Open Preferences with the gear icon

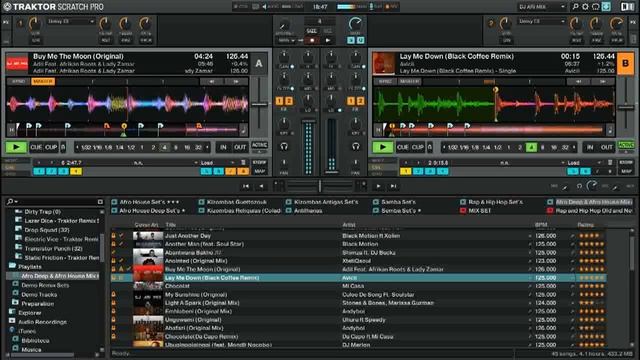click(x=585, y=7)
